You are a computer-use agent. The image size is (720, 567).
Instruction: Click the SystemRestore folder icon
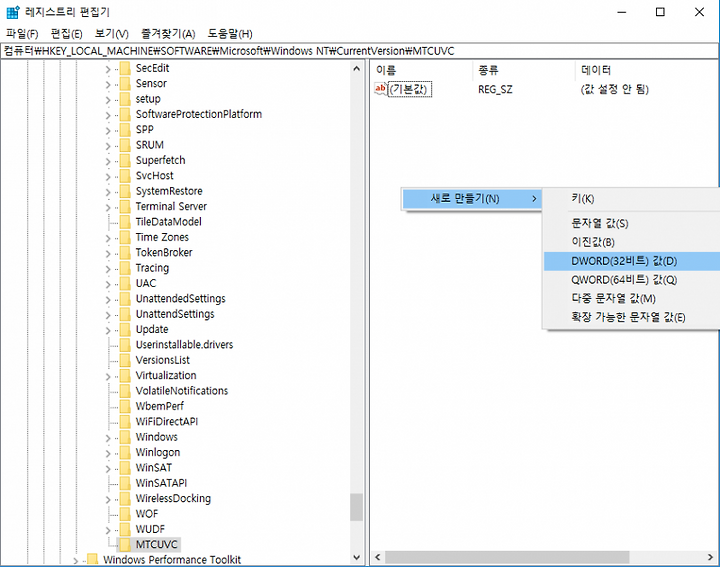coord(125,191)
